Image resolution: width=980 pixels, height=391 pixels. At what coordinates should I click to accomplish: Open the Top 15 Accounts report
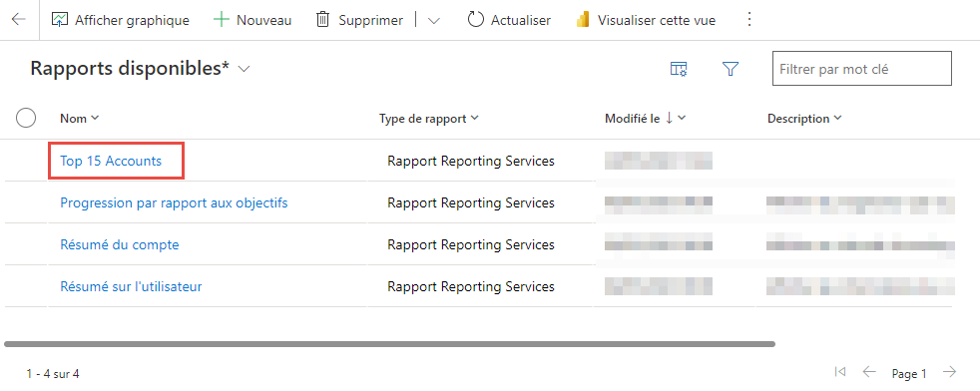pyautogui.click(x=111, y=162)
